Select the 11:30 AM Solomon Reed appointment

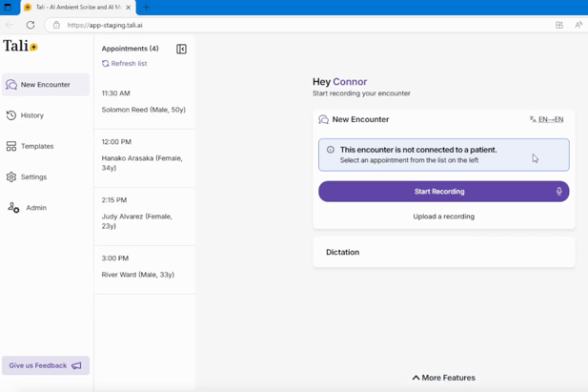[x=144, y=102]
